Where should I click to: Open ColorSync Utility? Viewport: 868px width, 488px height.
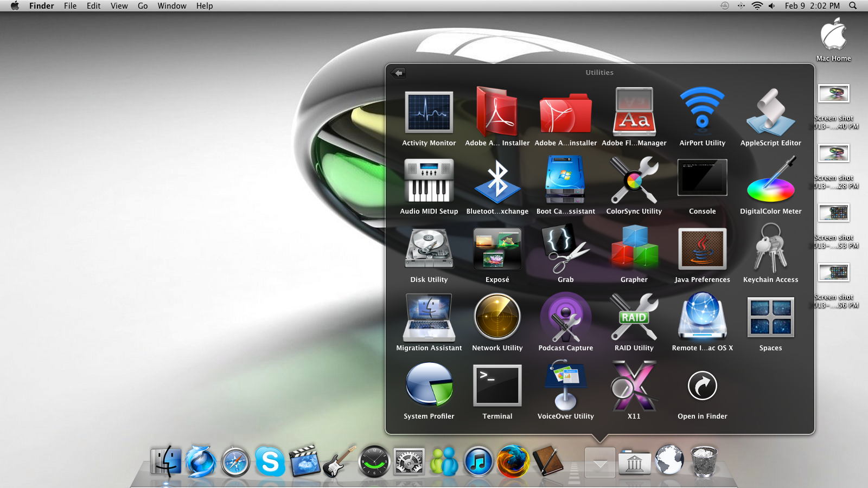634,180
